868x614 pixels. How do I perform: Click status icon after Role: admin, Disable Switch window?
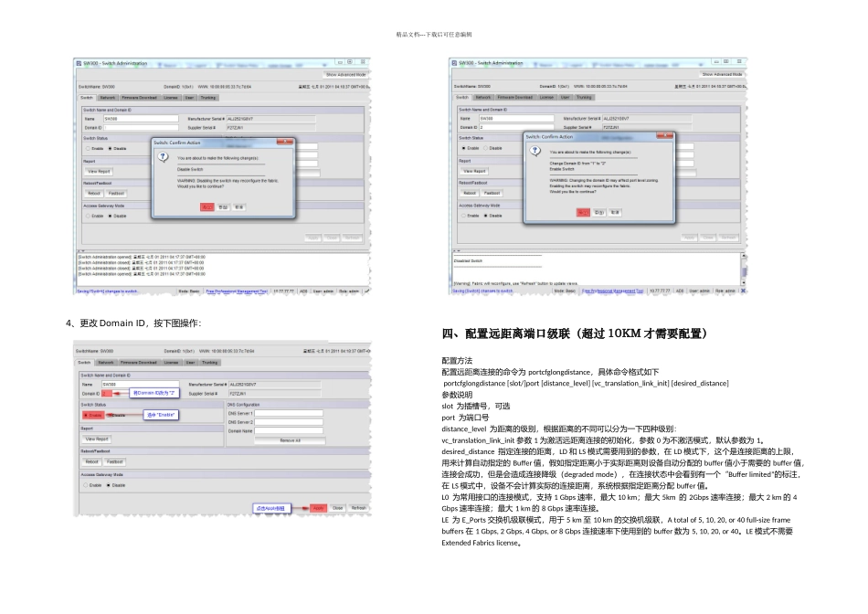pos(366,291)
